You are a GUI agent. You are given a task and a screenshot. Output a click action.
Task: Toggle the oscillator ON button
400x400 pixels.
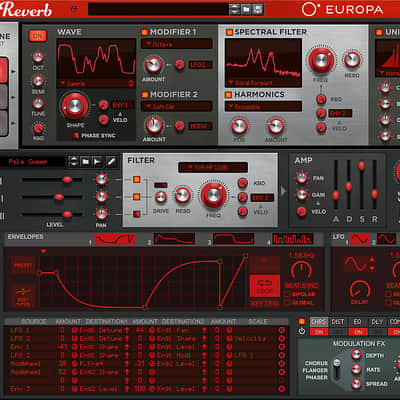tap(37, 36)
